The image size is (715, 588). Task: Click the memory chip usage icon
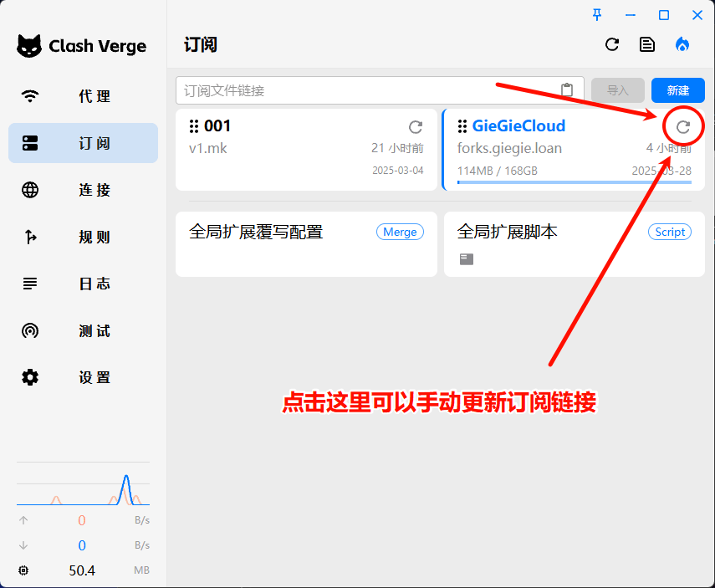point(23,570)
